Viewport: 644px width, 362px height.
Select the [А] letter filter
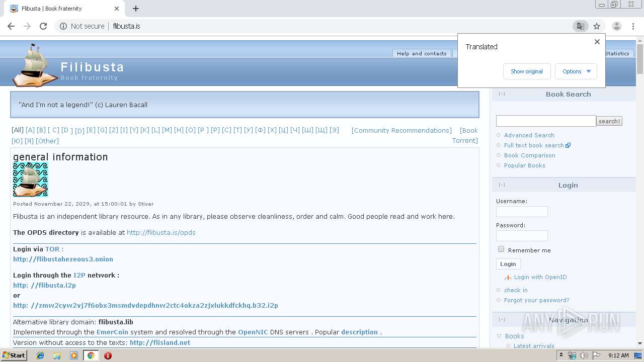click(x=30, y=130)
